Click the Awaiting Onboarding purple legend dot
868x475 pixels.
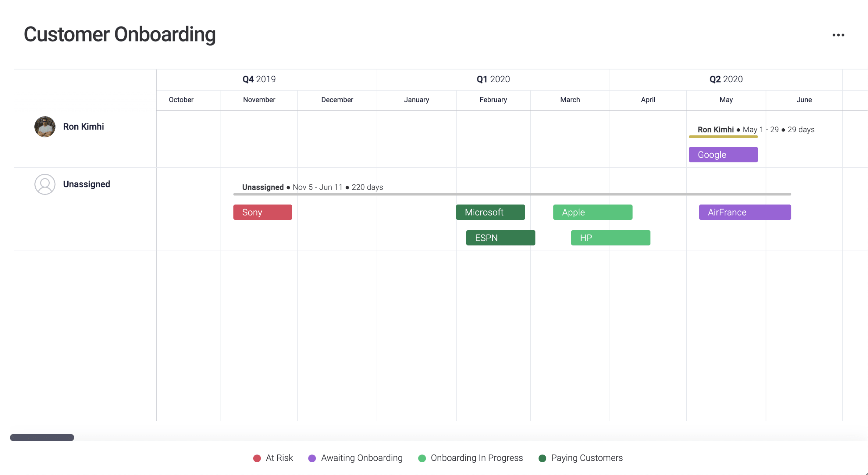312,458
